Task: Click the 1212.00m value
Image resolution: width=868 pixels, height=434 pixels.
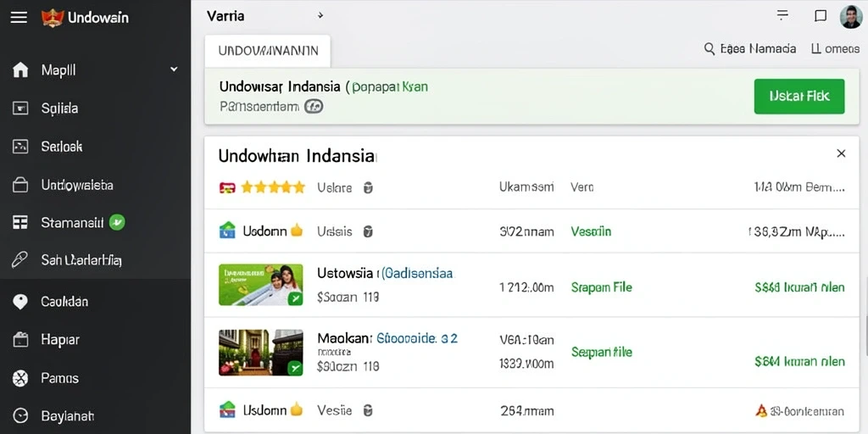Action: coord(526,287)
